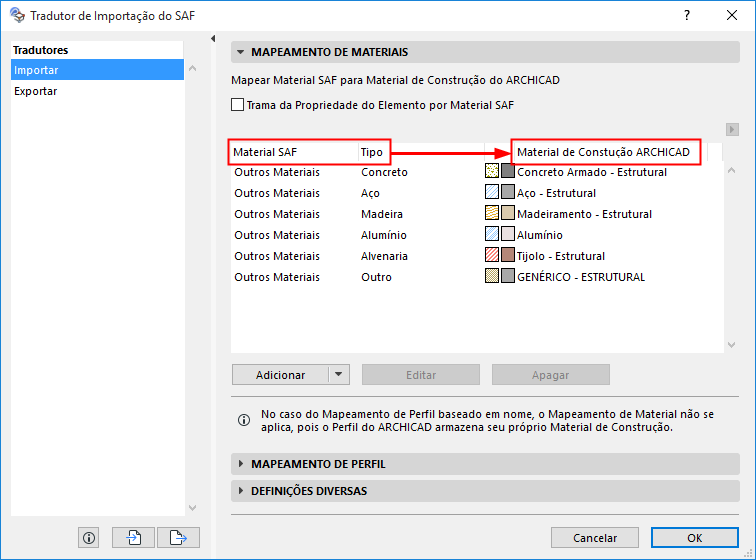This screenshot has height=560, width=756.
Task: Close the Tradutor de Importação do SAF dialog
Action: pyautogui.click(x=732, y=15)
